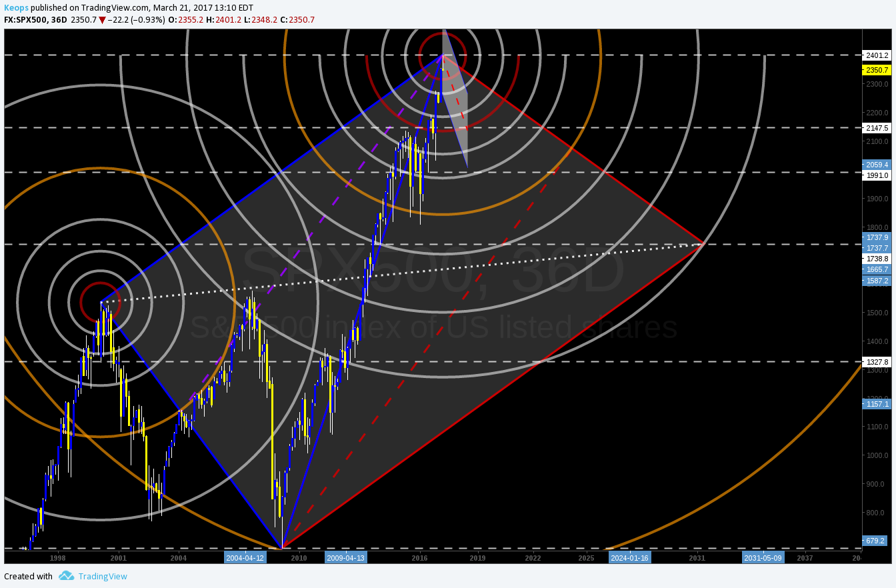The image size is (896, 588).
Task: Click the H:2401.2 high value in header
Action: 223,20
